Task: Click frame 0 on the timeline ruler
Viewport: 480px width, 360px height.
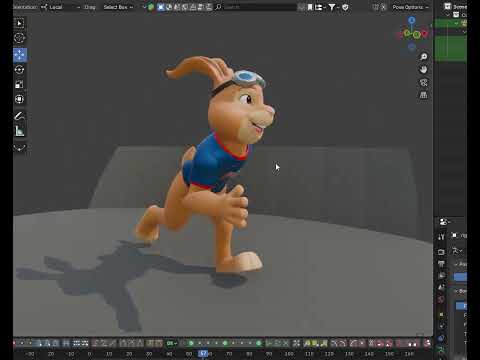Action: (x=89, y=354)
